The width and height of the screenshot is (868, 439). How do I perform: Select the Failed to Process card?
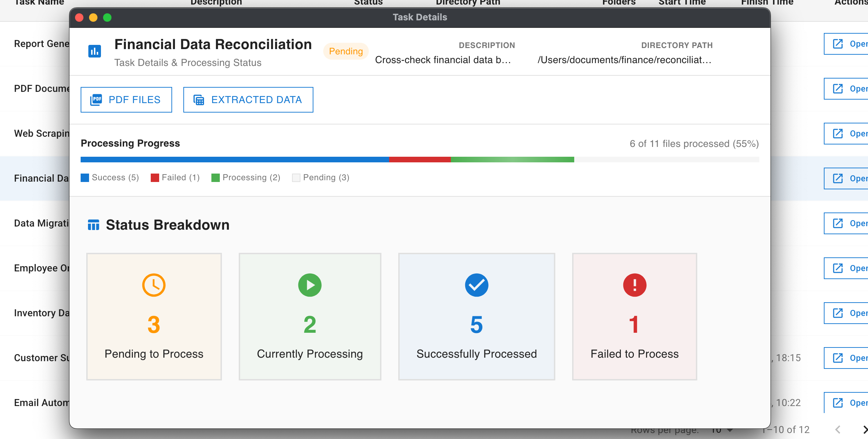(x=635, y=317)
